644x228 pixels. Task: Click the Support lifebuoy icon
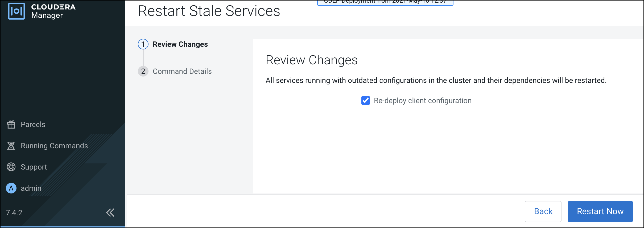11,167
